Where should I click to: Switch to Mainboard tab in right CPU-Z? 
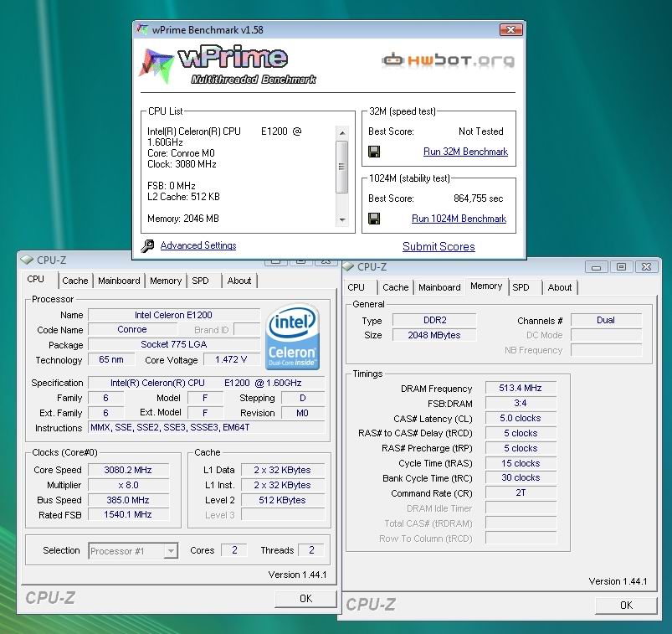tap(439, 287)
